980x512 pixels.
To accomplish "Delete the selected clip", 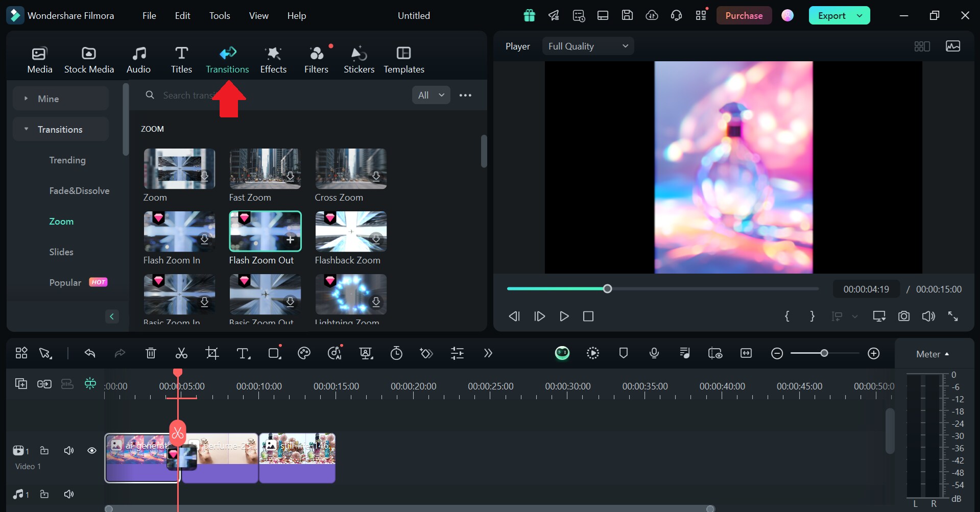I will point(151,353).
